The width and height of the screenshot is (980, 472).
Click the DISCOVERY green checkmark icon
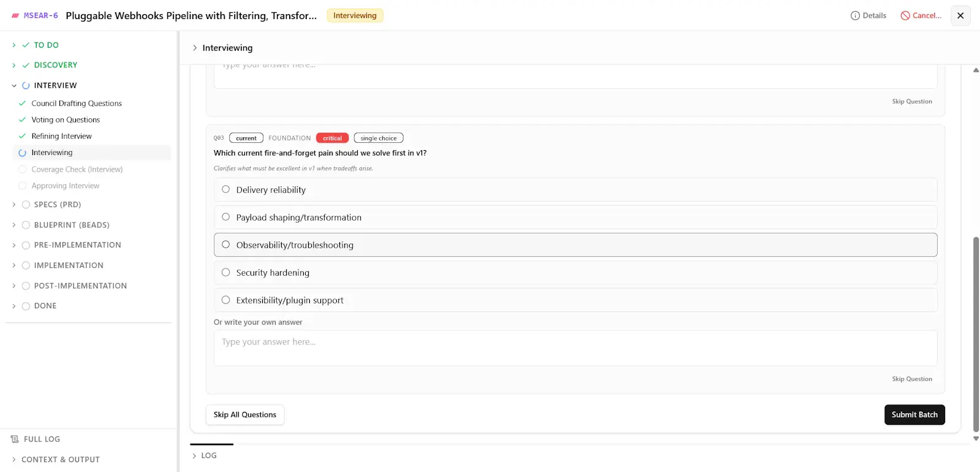point(26,65)
